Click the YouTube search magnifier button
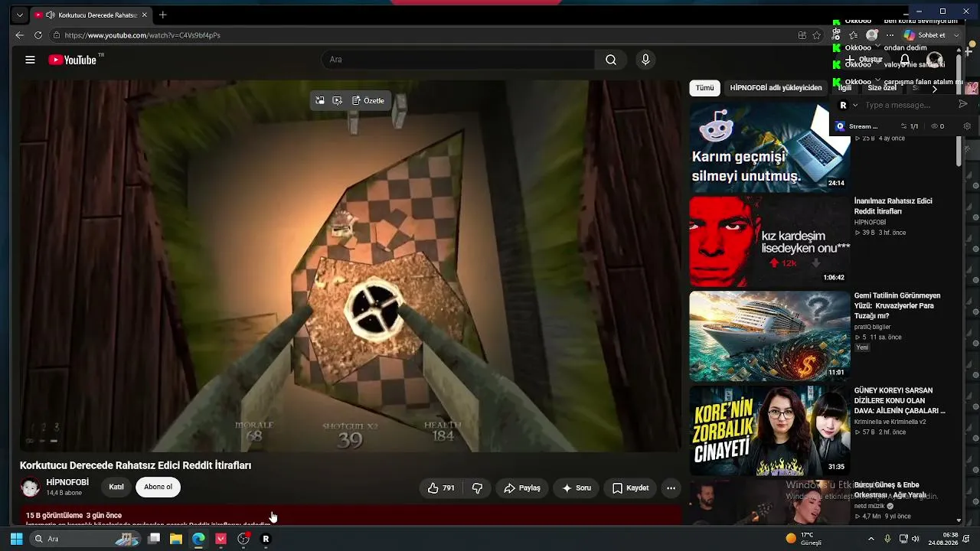Viewport: 980px width, 551px height. pyautogui.click(x=610, y=60)
